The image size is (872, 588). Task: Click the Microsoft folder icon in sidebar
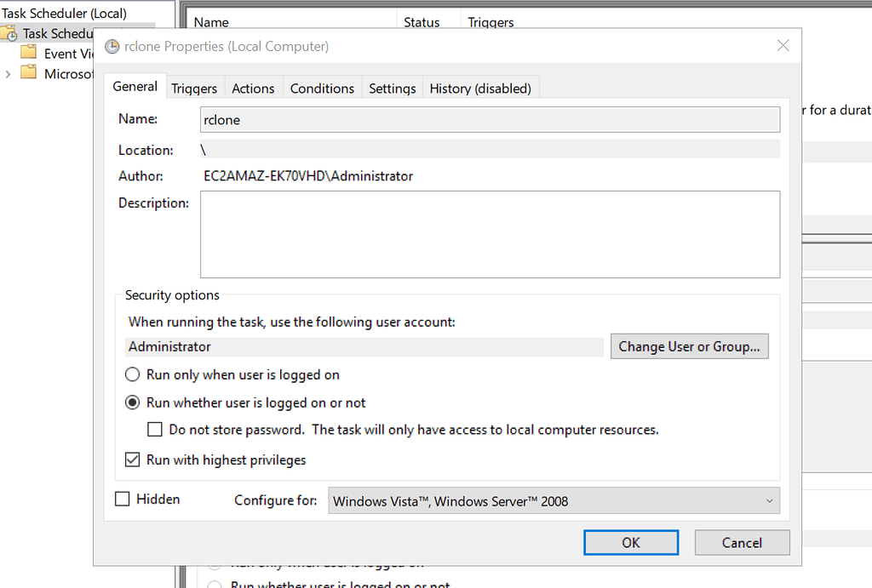pyautogui.click(x=29, y=74)
